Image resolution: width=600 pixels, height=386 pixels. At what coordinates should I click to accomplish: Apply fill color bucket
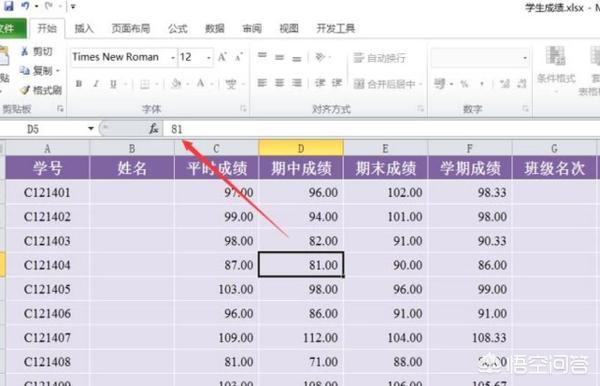tap(176, 83)
